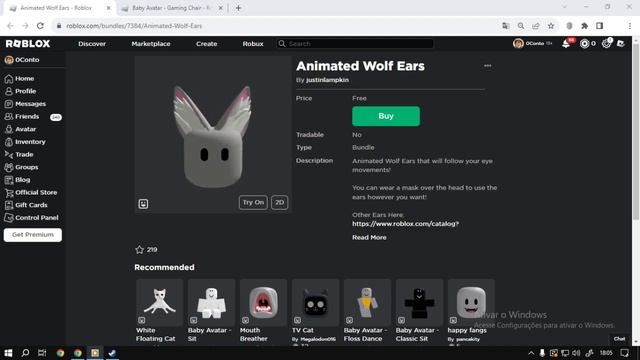
Task: Open the notifications bell icon
Action: pos(566,43)
